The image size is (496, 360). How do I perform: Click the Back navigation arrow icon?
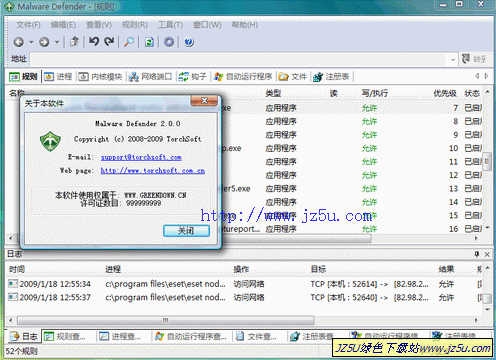[19, 42]
